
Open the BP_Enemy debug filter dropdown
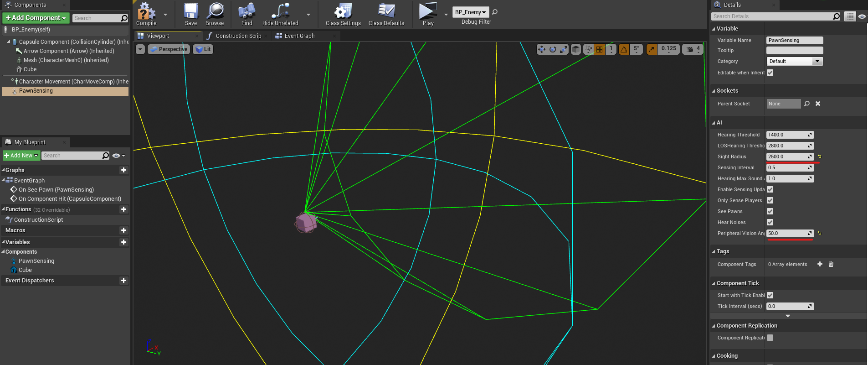pyautogui.click(x=471, y=12)
